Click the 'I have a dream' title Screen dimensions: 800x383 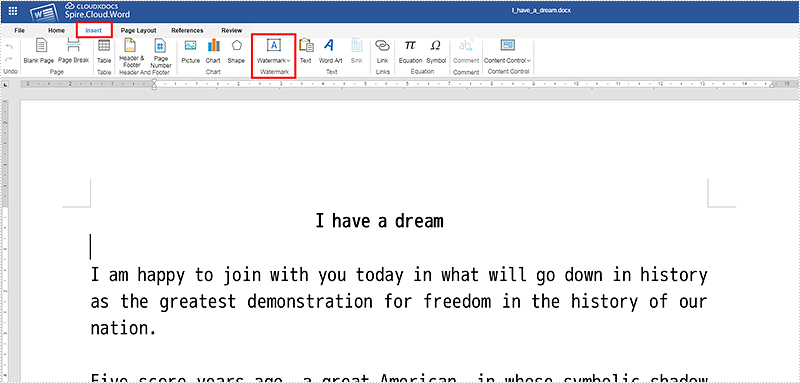pos(379,221)
